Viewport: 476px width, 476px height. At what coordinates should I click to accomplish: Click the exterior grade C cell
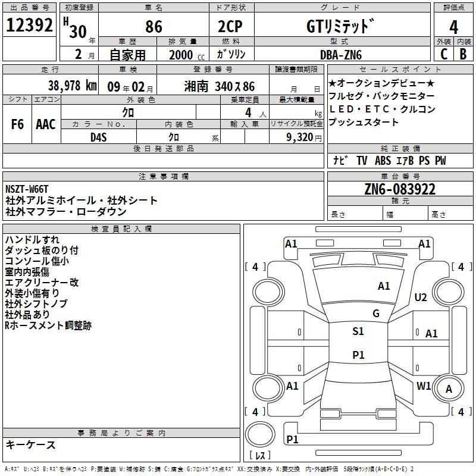[x=443, y=54]
